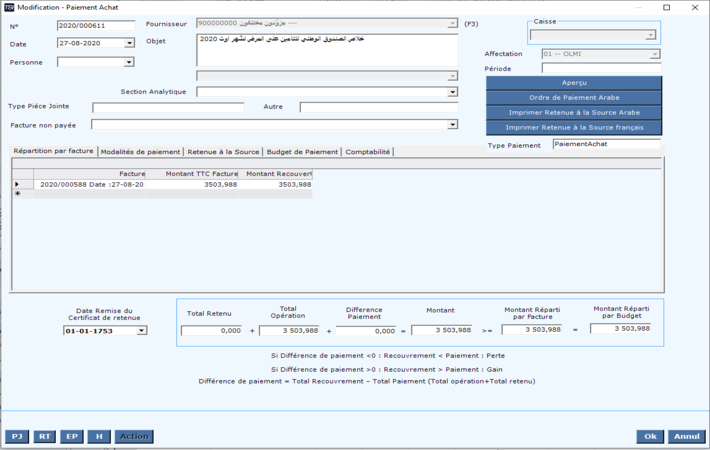Open the Facture non payée dropdown
710x450 pixels.
tap(452, 125)
